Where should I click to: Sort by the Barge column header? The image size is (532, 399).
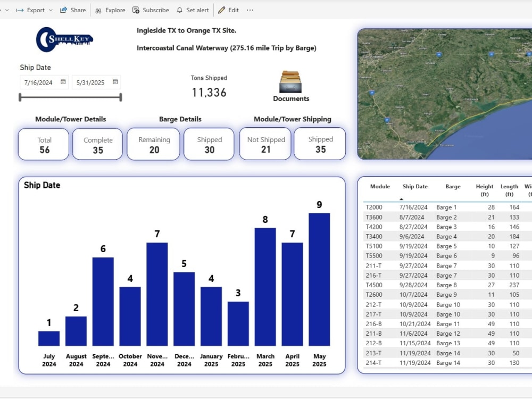point(453,187)
